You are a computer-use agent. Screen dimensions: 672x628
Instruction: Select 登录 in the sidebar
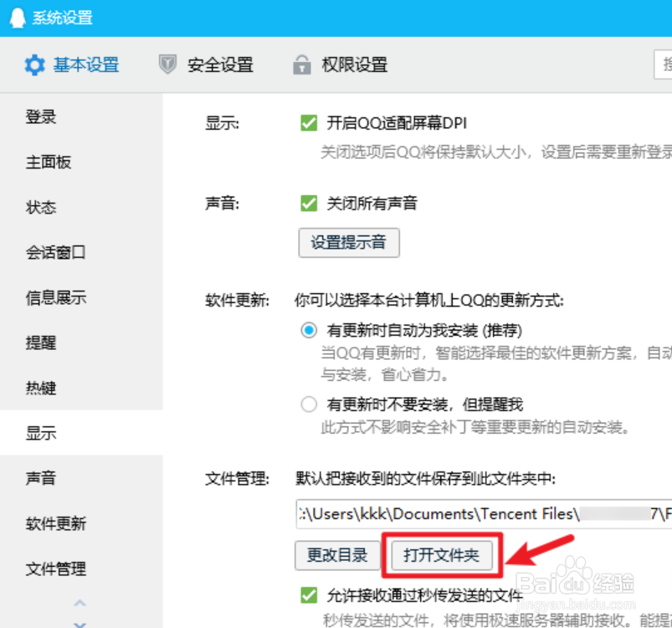tap(81, 116)
